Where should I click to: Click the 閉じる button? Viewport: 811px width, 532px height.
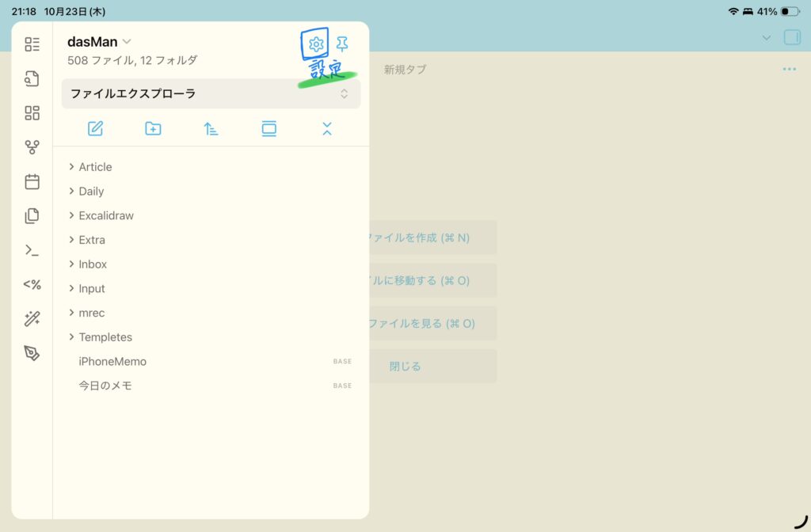(x=405, y=367)
